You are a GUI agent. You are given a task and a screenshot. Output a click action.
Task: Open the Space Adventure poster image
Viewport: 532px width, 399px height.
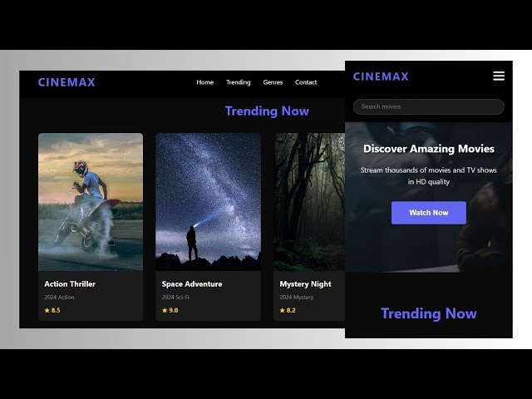coord(208,202)
